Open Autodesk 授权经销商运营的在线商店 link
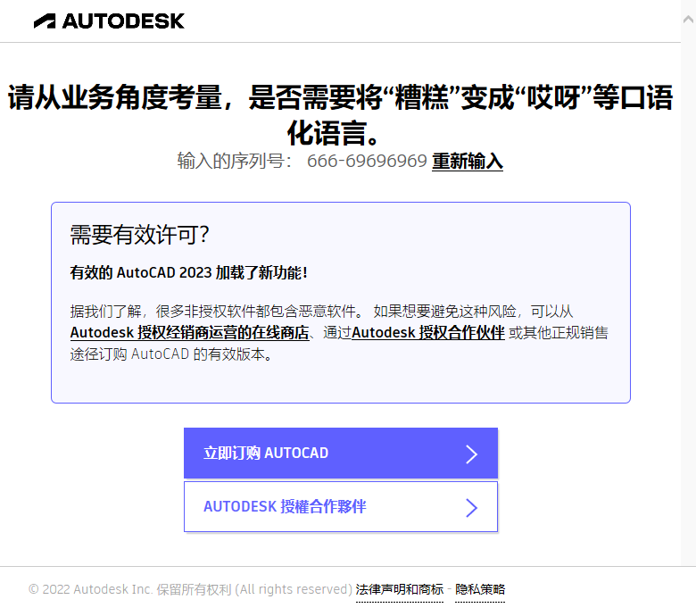696x616 pixels. point(189,333)
